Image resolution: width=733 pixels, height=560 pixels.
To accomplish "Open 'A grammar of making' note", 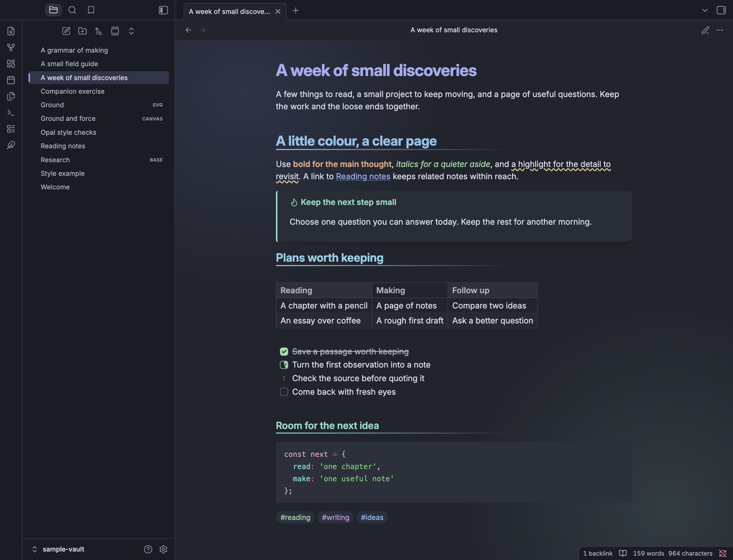I will (x=99, y=50).
